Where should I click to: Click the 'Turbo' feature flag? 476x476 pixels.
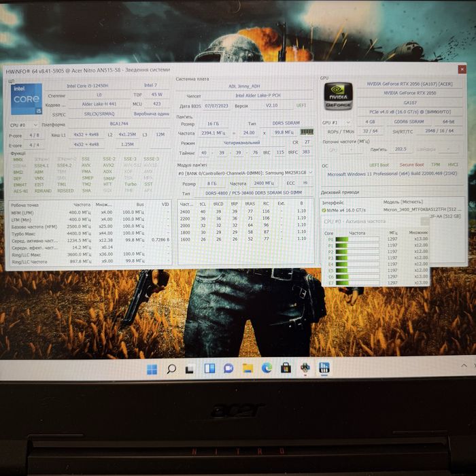pos(131,184)
